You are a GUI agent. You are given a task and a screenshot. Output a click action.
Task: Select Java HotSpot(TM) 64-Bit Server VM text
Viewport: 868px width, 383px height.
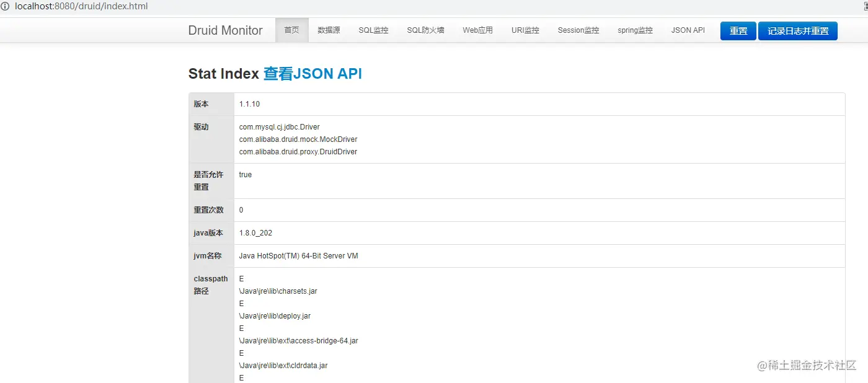pos(298,256)
